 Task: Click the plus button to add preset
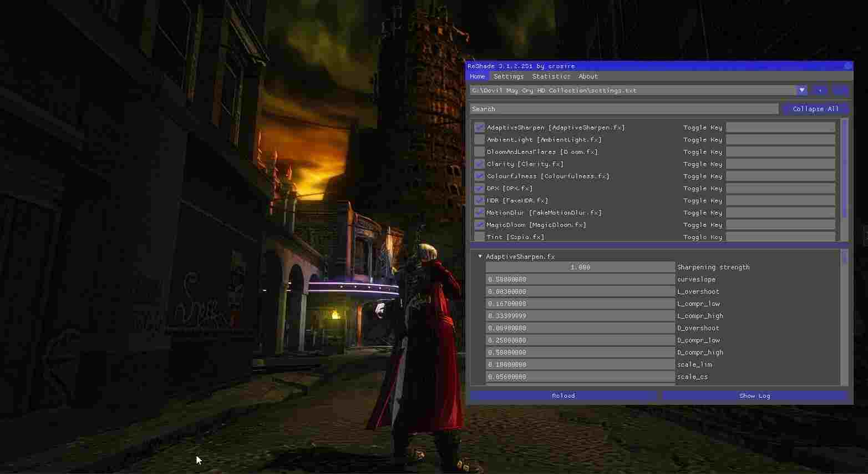point(820,90)
